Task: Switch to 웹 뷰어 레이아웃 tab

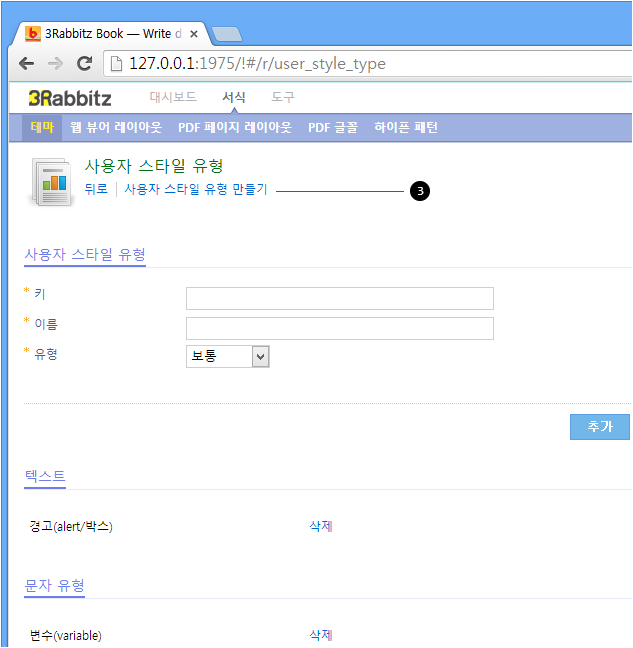Action: point(116,127)
